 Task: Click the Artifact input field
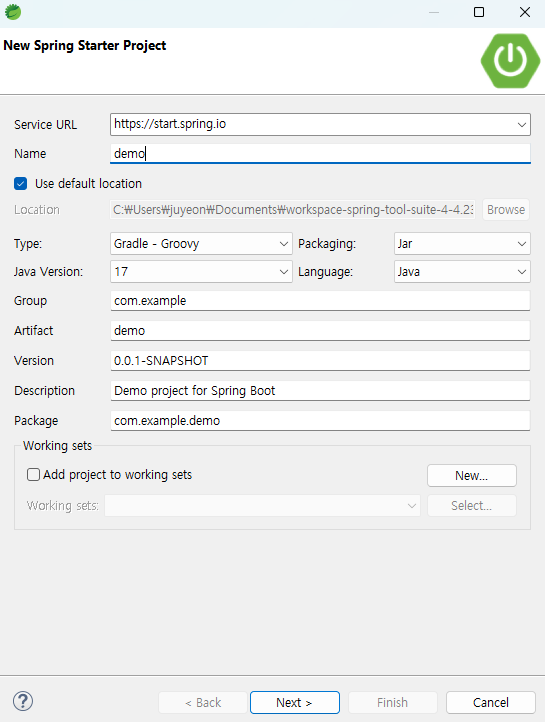tap(320, 331)
